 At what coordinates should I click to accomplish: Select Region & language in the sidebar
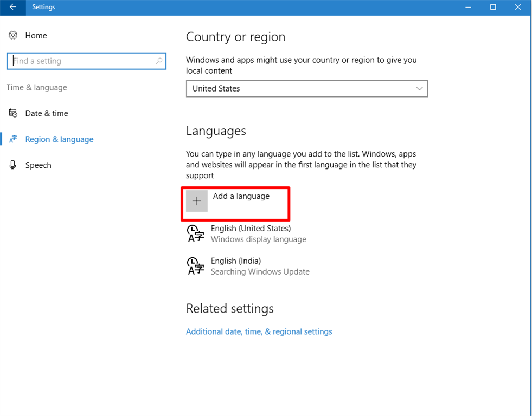click(59, 139)
